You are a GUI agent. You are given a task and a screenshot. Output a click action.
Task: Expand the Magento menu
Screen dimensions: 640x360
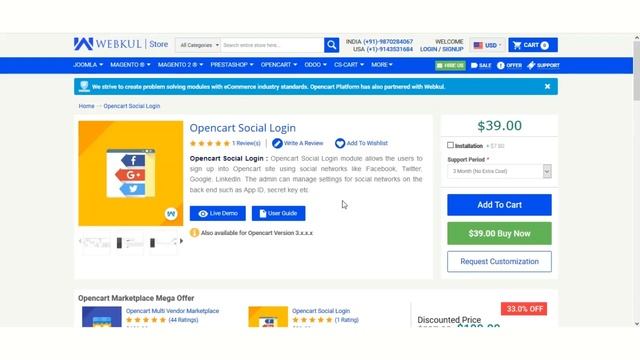pos(130,65)
